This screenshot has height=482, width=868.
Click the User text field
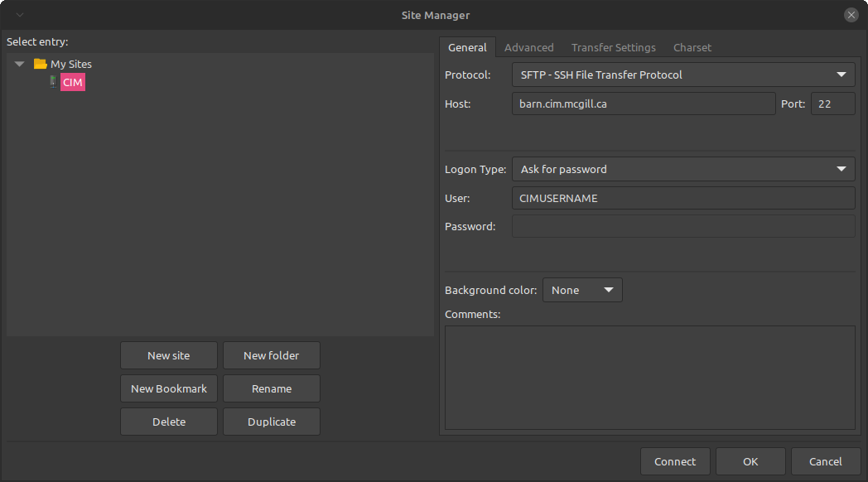682,198
